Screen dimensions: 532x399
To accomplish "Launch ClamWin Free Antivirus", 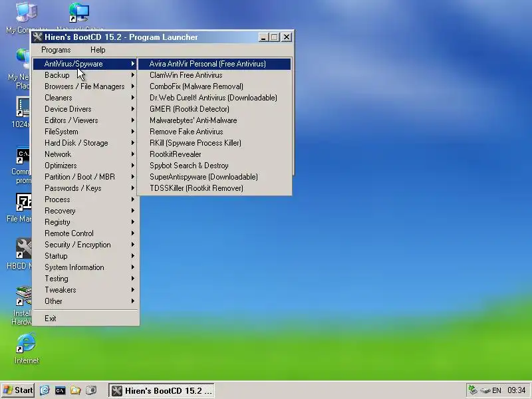I will coord(214,75).
